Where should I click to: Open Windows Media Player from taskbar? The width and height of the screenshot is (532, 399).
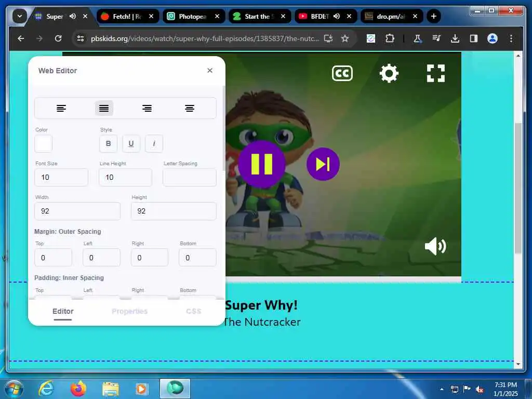coord(141,389)
